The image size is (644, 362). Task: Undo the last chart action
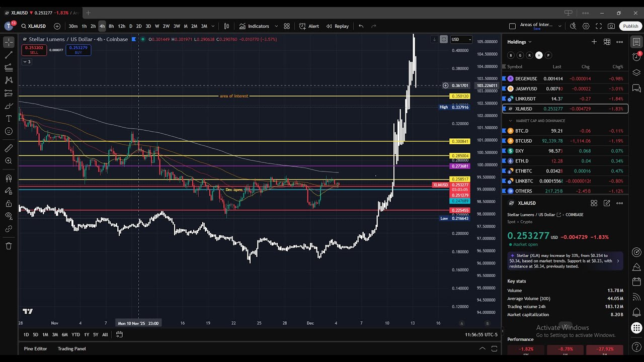pos(361,26)
